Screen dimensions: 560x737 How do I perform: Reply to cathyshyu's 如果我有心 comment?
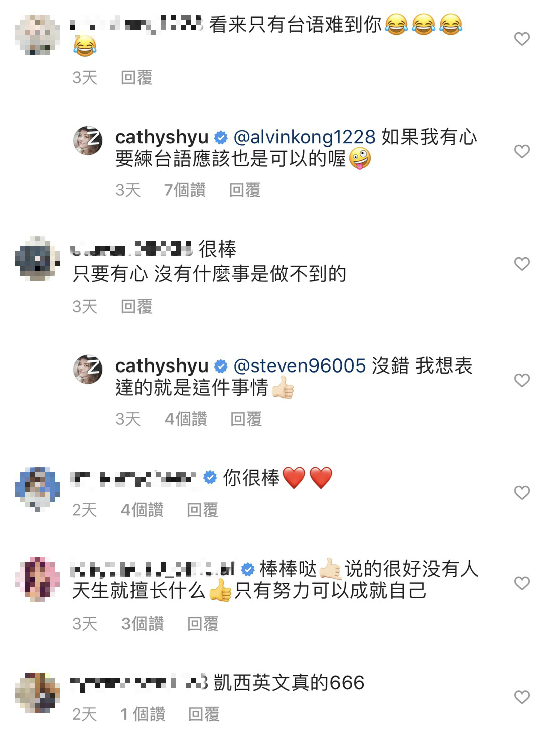point(245,190)
